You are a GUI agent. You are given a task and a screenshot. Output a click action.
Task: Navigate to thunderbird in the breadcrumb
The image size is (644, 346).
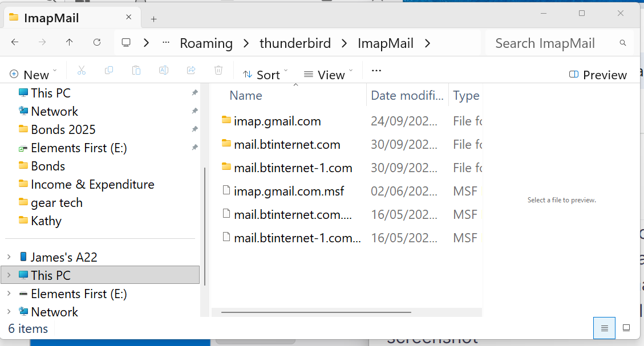click(295, 43)
